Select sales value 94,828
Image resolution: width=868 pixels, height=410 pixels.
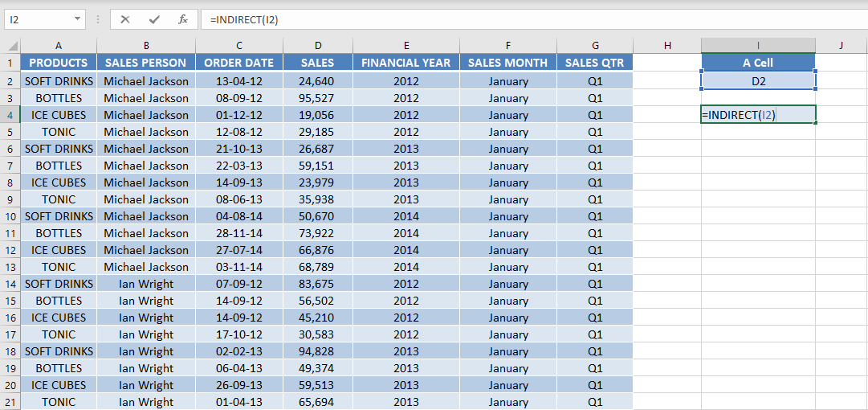[318, 352]
